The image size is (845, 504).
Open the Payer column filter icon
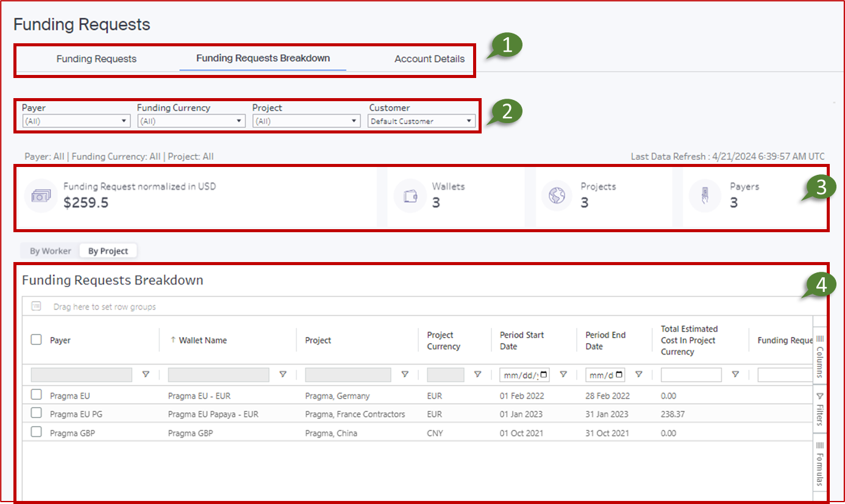click(146, 375)
